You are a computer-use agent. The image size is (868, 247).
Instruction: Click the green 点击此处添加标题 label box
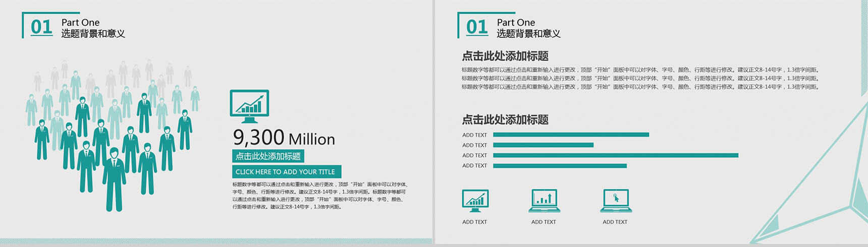pyautogui.click(x=268, y=156)
